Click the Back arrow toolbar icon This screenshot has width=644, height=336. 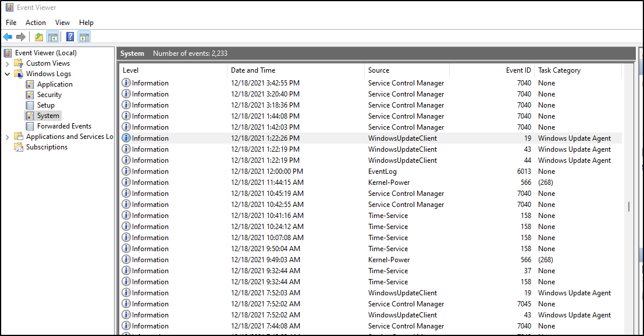coord(8,37)
